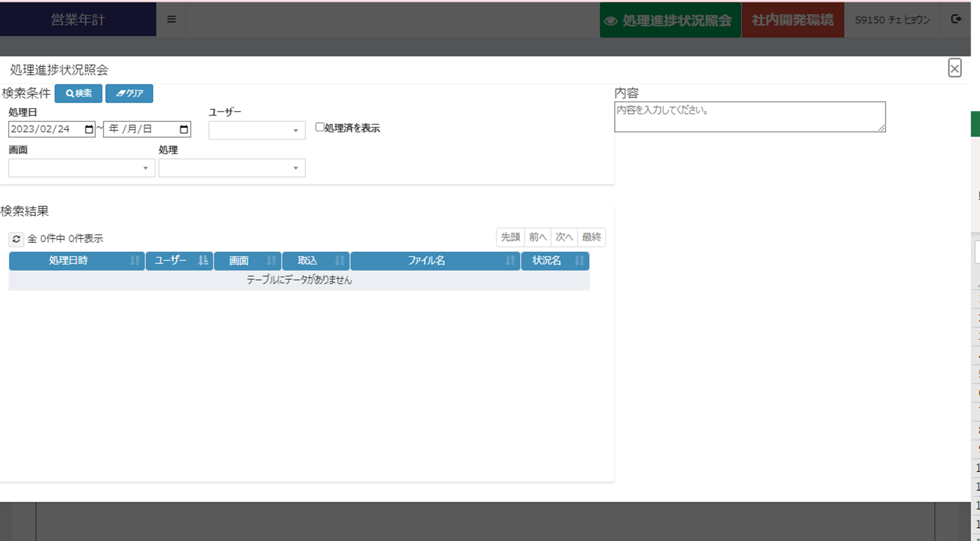Click the 内容 text area

tap(749, 117)
